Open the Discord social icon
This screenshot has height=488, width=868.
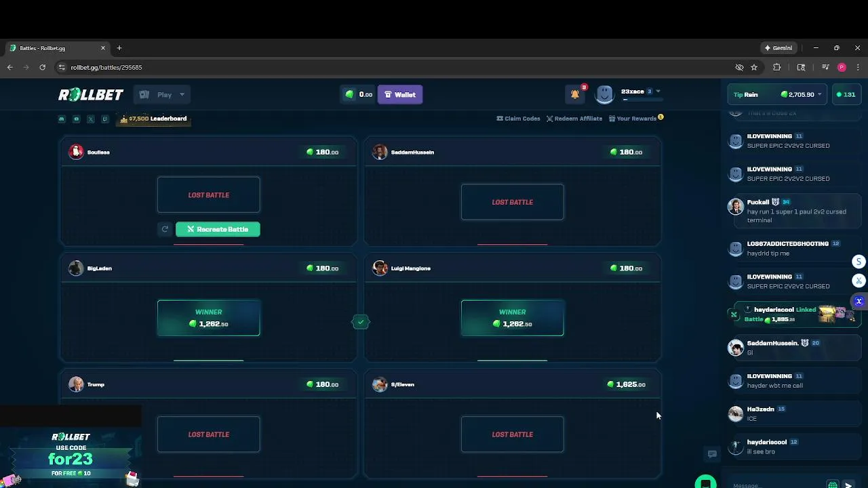pos(62,119)
